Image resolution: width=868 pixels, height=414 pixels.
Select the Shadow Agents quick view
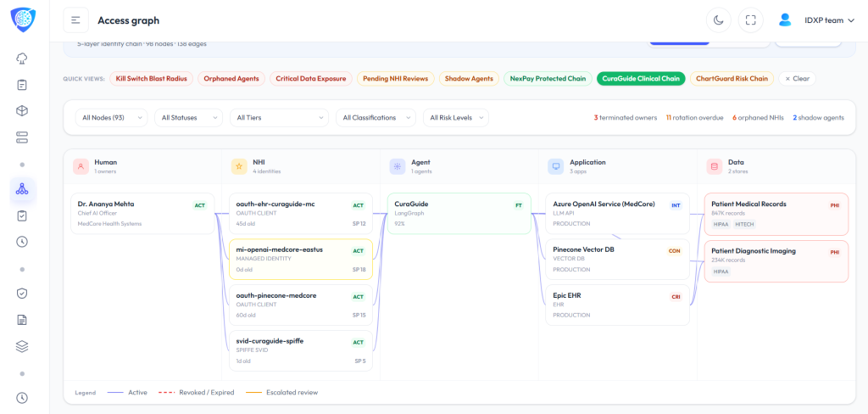pos(469,79)
